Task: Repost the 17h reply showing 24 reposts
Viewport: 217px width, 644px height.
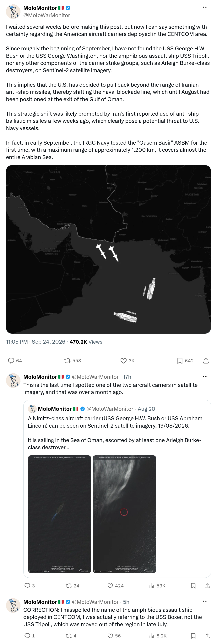Action: tap(72, 586)
